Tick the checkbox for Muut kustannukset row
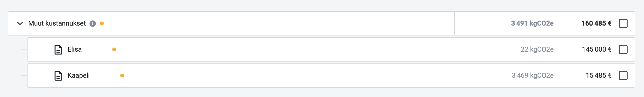The width and height of the screenshot is (644, 97). click(623, 23)
